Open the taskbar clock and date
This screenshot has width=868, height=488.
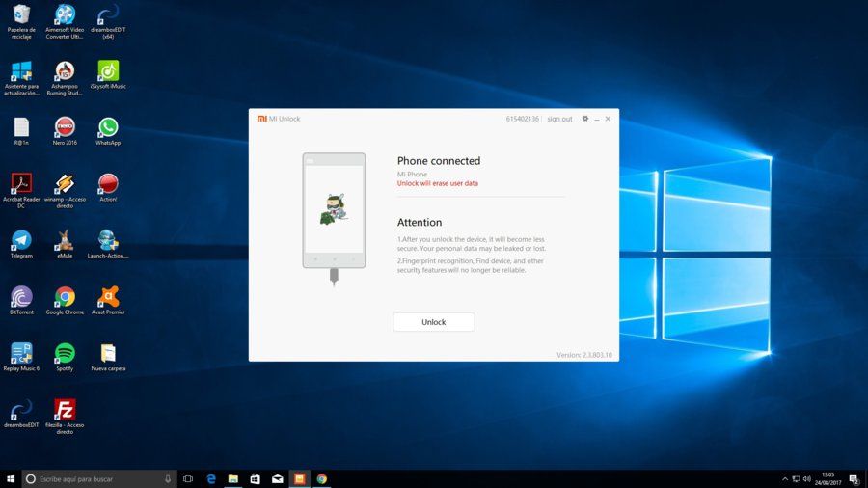(x=827, y=479)
